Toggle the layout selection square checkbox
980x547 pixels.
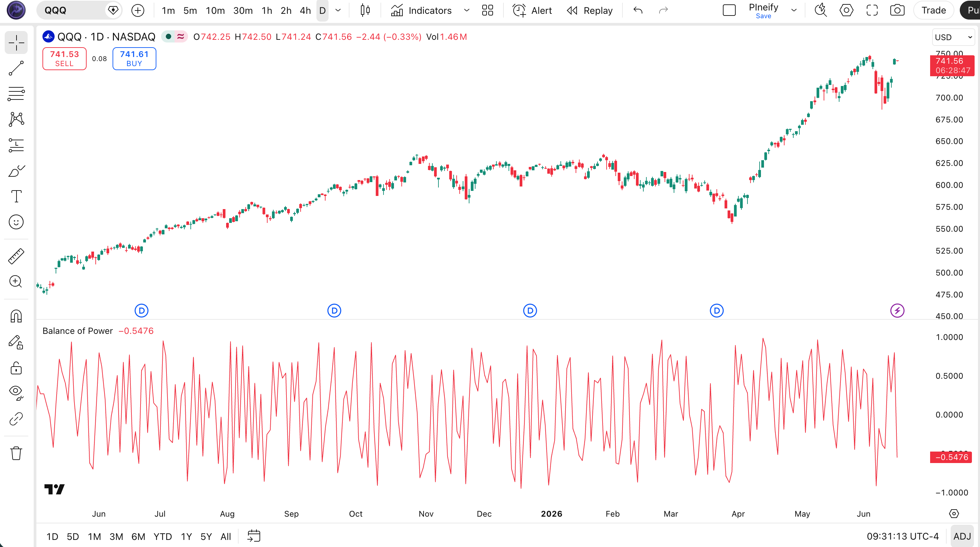click(729, 10)
